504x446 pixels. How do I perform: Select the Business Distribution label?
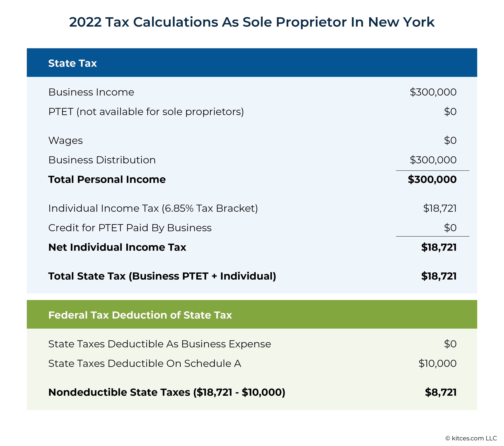[x=102, y=160]
